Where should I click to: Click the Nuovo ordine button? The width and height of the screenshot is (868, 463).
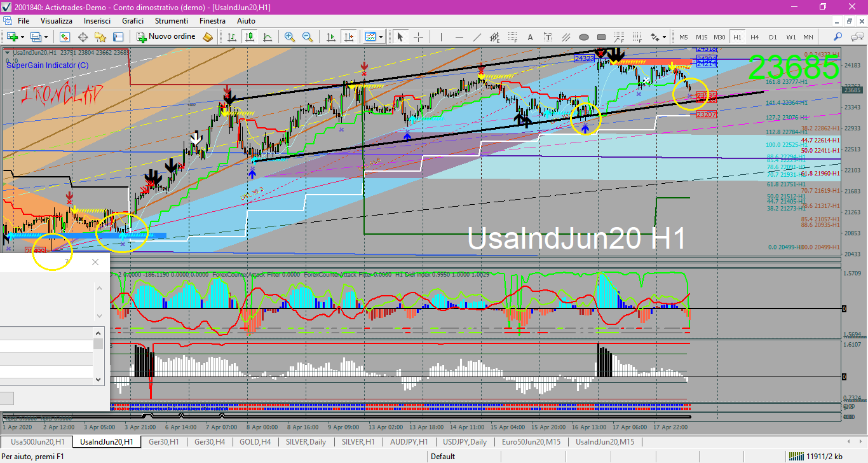(166, 37)
